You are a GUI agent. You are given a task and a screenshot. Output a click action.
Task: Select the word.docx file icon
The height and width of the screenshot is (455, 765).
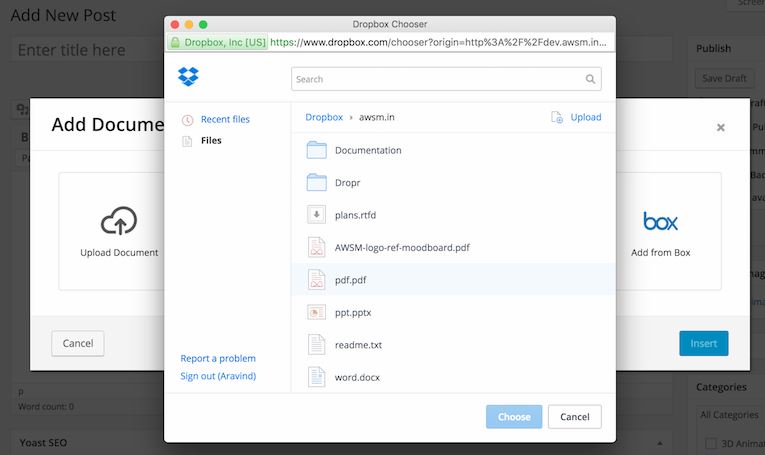[x=317, y=377]
